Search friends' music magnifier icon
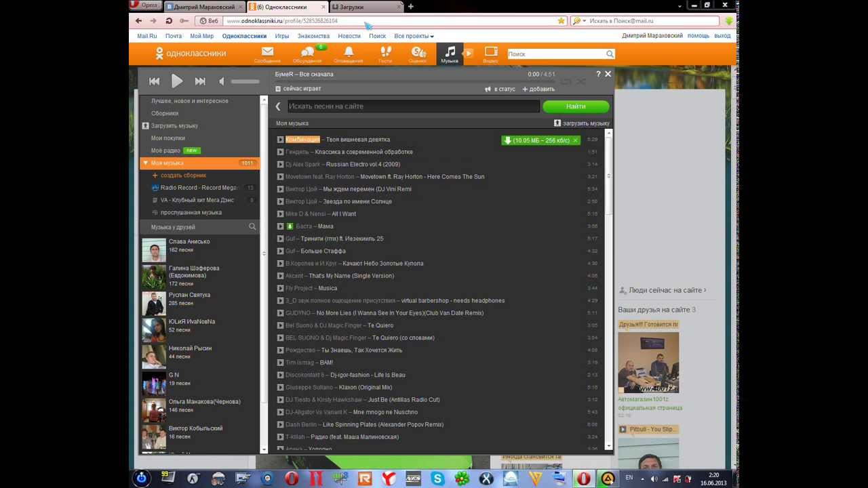Screen dimensions: 868x488 [x=252, y=227]
